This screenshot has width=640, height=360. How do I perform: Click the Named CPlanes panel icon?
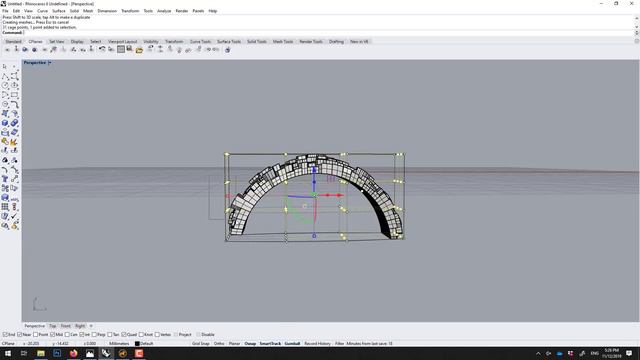121,49
